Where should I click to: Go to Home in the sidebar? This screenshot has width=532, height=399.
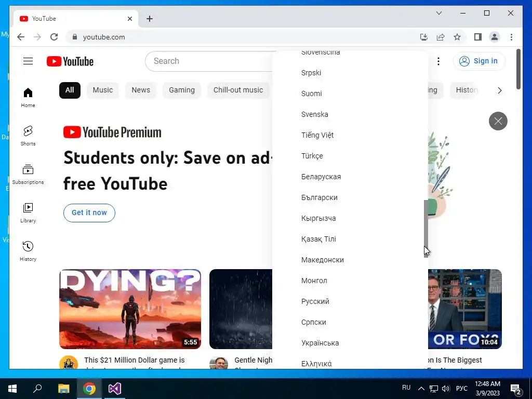coord(28,98)
